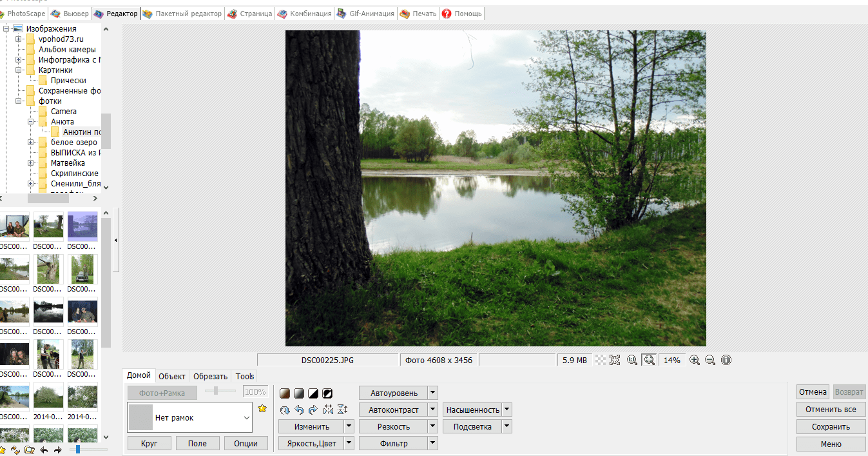Image resolution: width=868 pixels, height=456 pixels.
Task: Open the Пакетный редактор tab
Action: tap(182, 14)
